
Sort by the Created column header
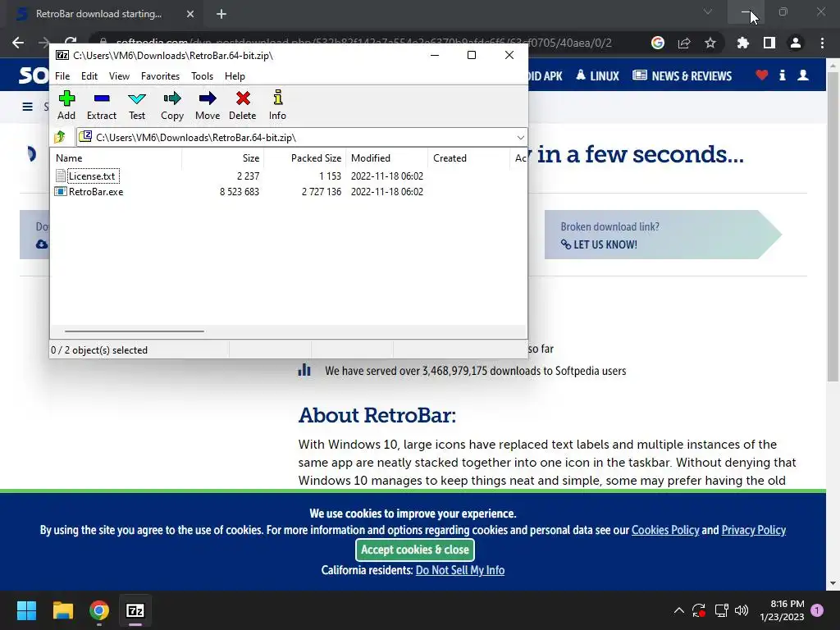468,158
